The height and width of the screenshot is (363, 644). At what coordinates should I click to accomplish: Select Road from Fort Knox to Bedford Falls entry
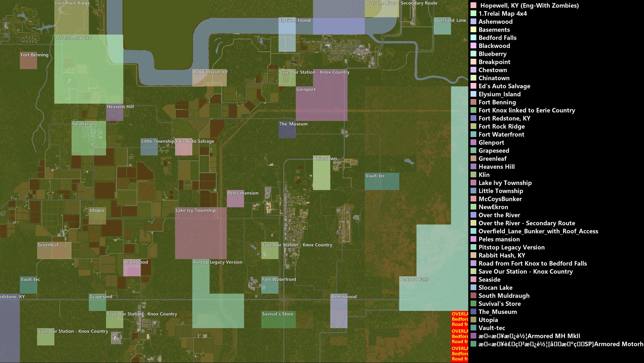click(x=532, y=263)
